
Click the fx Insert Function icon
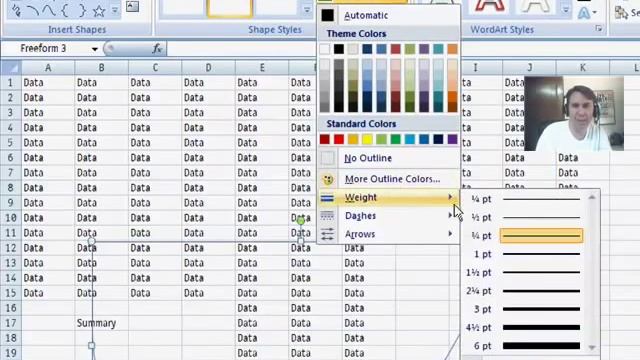pos(157,49)
